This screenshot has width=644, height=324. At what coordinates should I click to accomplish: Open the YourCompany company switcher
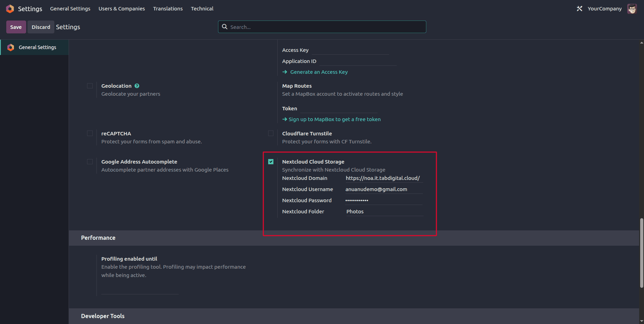[604, 9]
